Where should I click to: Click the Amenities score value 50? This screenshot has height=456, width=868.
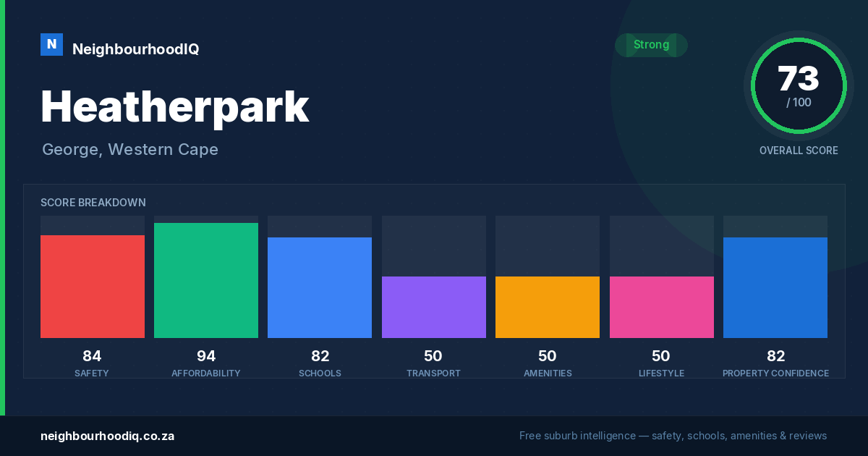(548, 356)
